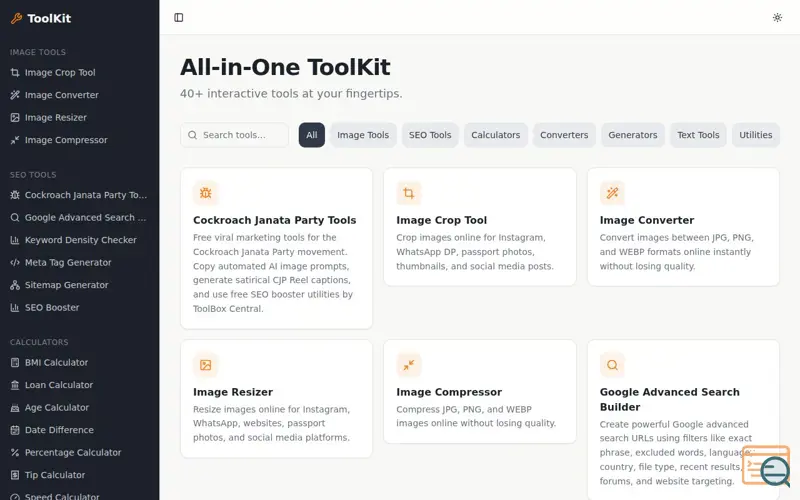Viewport: 800px width, 500px height.
Task: Open the Image Resizer card title
Action: point(233,392)
